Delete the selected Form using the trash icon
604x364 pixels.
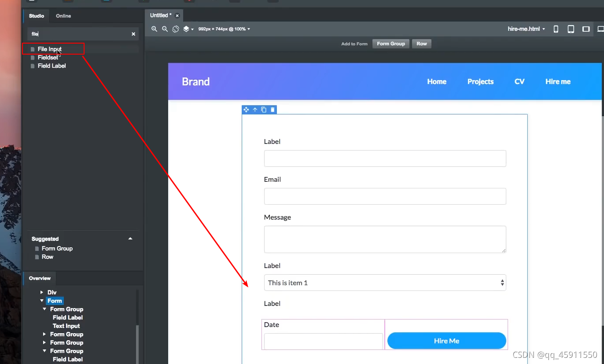(273, 110)
